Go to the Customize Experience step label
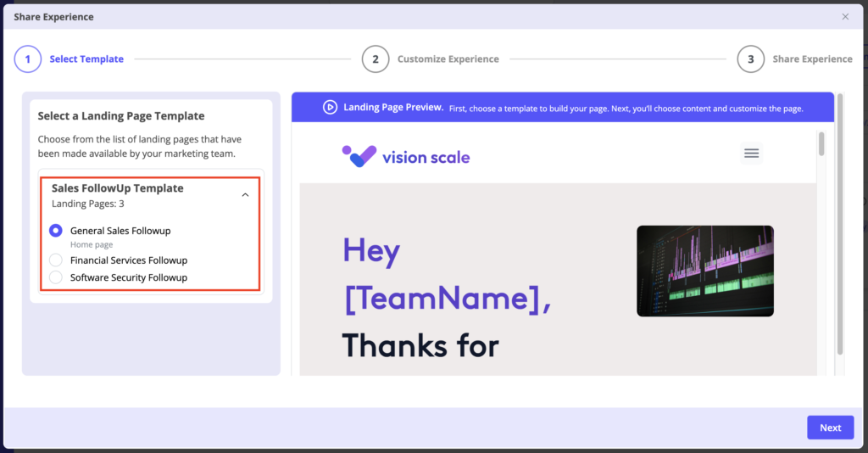The image size is (868, 453). 448,59
